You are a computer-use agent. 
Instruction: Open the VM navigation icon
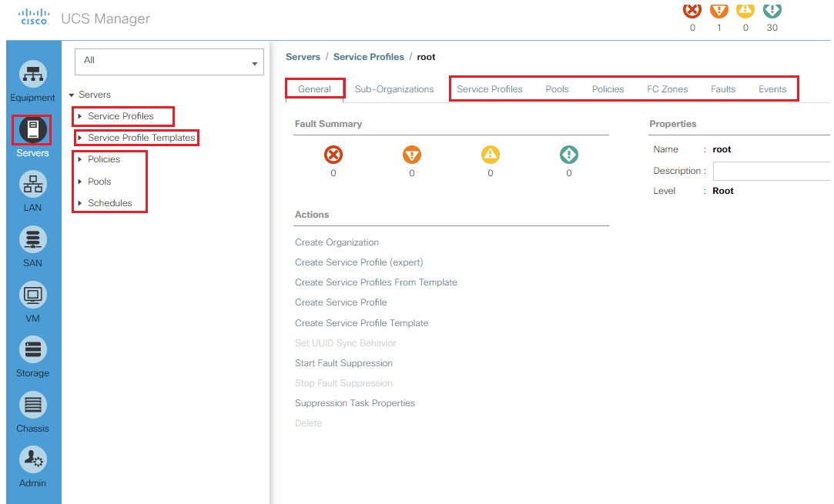point(33,295)
